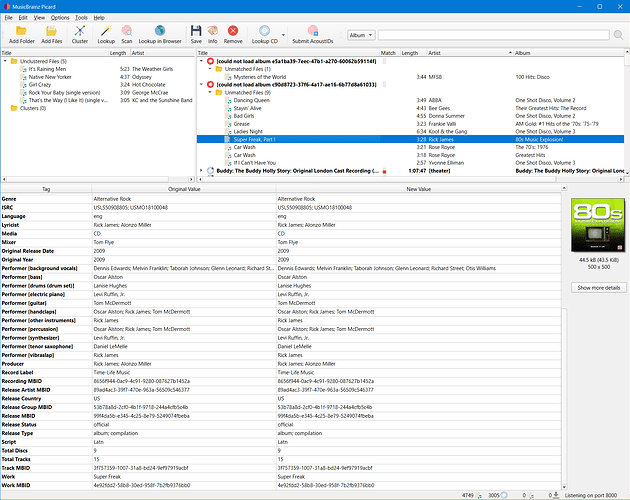Click the red error icon of album c90d8723

click(x=210, y=84)
